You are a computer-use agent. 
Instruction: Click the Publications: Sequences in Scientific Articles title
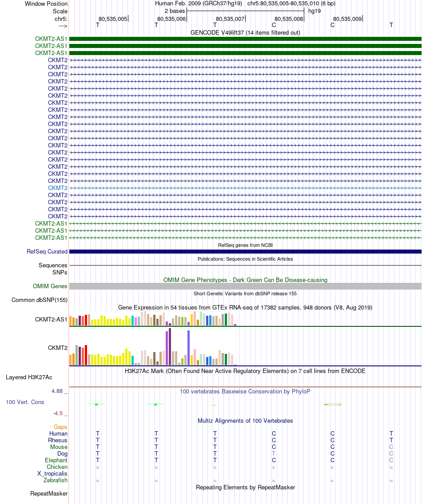coord(245,259)
